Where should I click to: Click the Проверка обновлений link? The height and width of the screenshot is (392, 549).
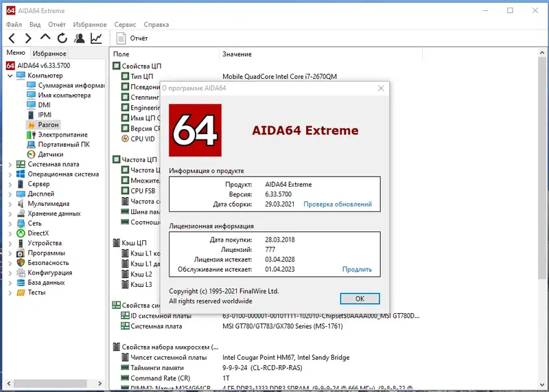click(x=338, y=204)
